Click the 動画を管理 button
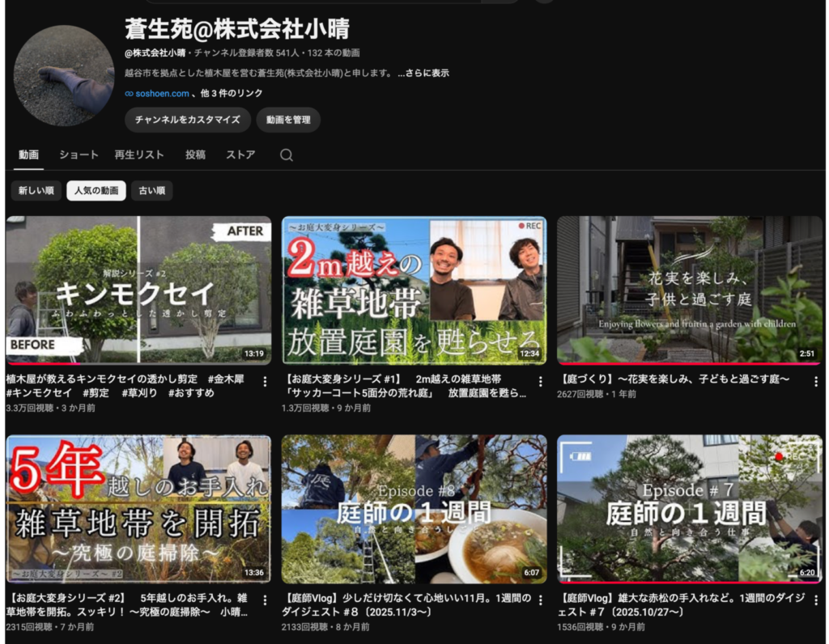 [x=288, y=120]
